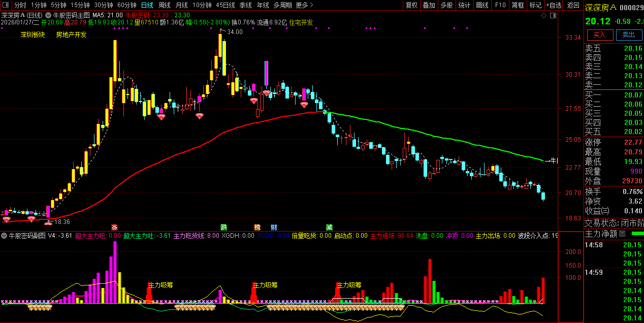The height and width of the screenshot is (323, 644).
Task: Click the 涨 event marker icon
Action: [114, 227]
